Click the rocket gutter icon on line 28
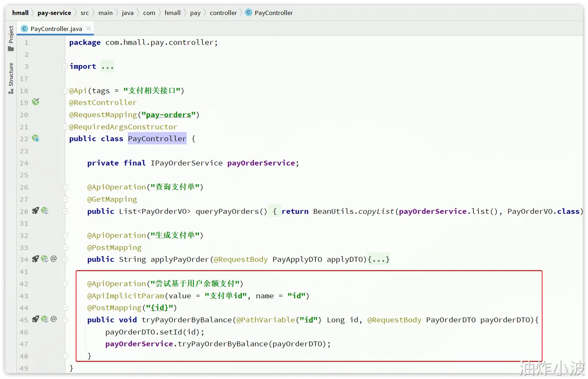Image resolution: width=588 pixels, height=379 pixels. [35, 211]
